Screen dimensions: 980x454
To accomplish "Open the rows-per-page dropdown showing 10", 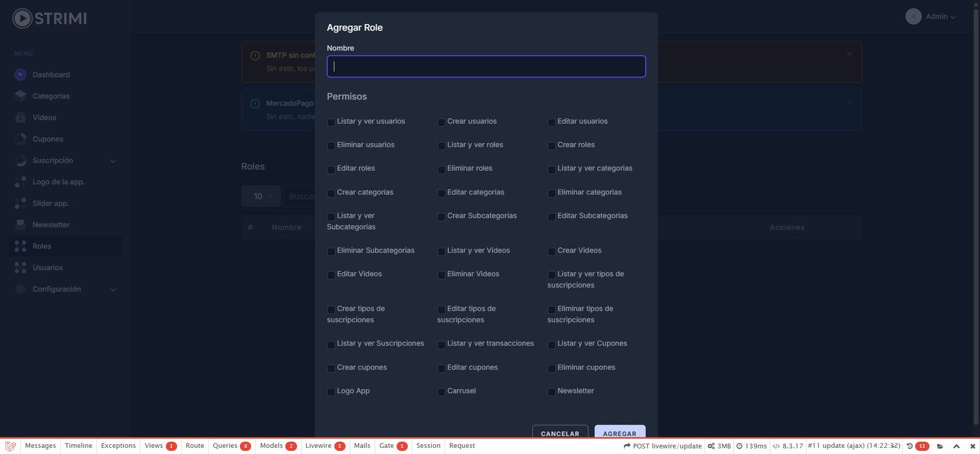I will pyautogui.click(x=261, y=196).
